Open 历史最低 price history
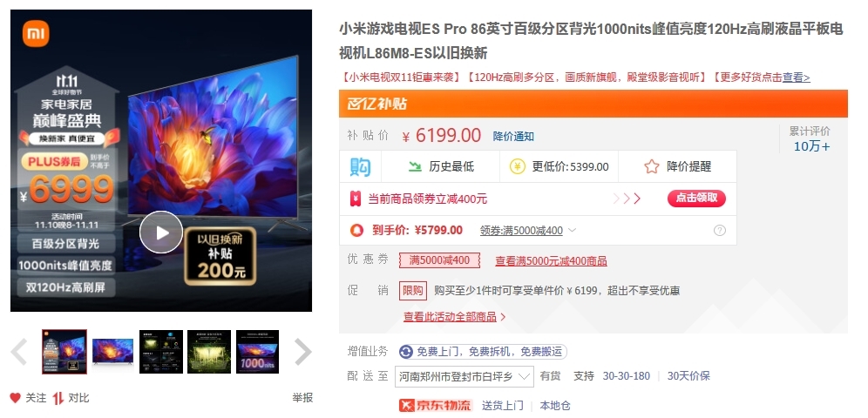 441,166
